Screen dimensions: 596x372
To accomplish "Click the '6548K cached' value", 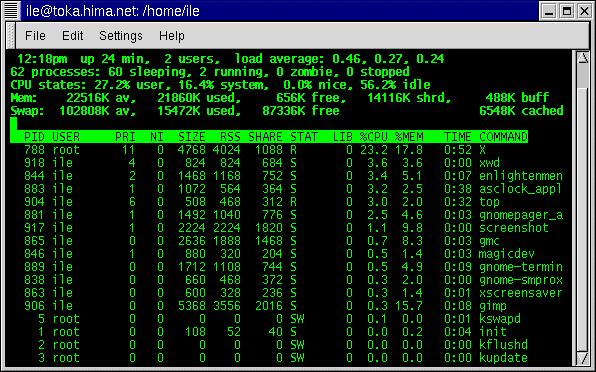I will click(521, 111).
